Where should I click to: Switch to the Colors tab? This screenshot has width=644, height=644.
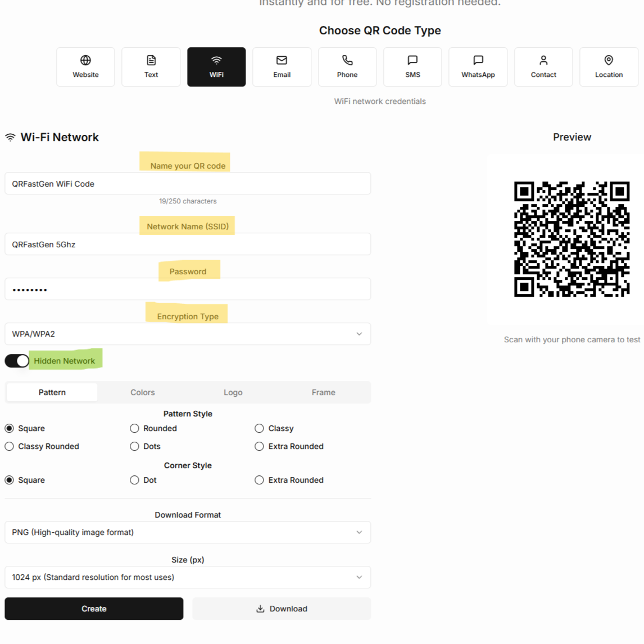pos(143,392)
